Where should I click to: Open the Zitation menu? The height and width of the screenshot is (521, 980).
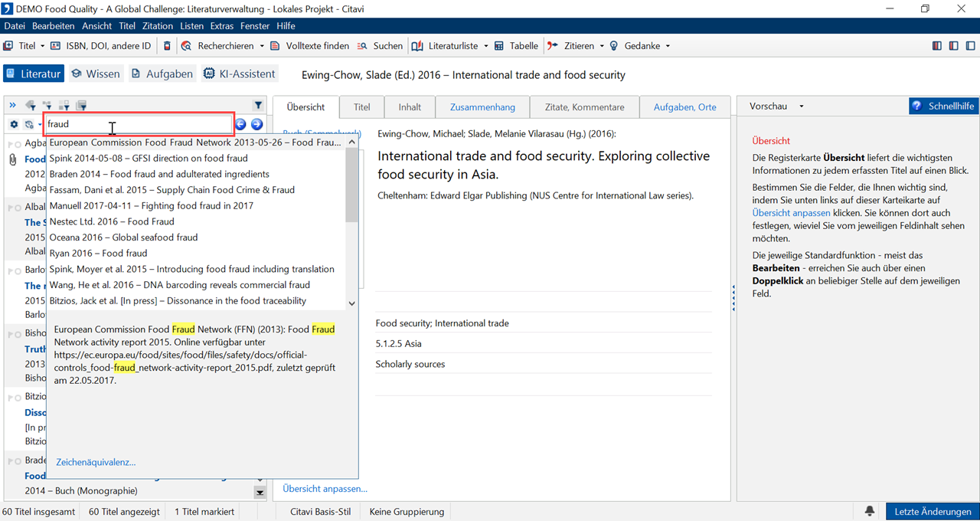pyautogui.click(x=158, y=26)
